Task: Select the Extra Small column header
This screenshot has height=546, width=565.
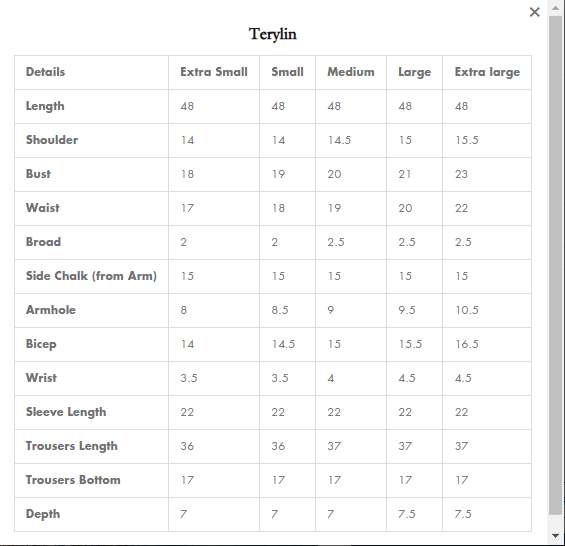Action: tap(214, 72)
